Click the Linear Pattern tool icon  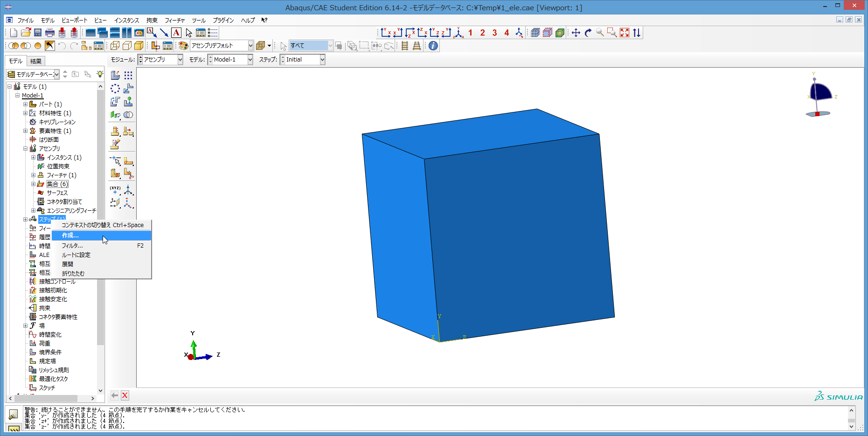[128, 75]
